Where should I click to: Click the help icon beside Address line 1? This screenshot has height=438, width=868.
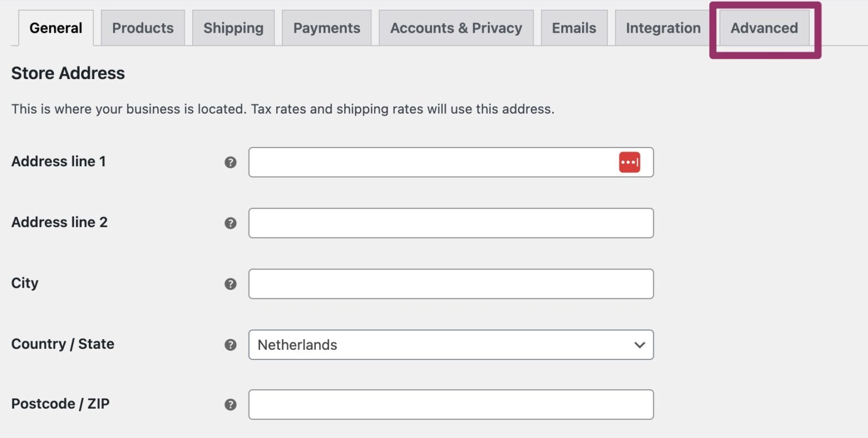click(231, 162)
